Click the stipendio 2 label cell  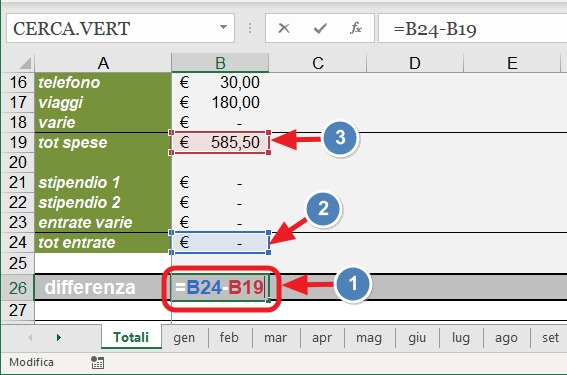pyautogui.click(x=103, y=203)
